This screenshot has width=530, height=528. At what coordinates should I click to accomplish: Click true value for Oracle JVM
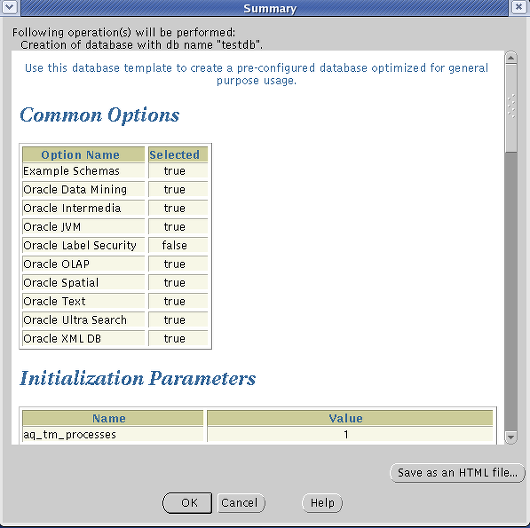point(174,227)
